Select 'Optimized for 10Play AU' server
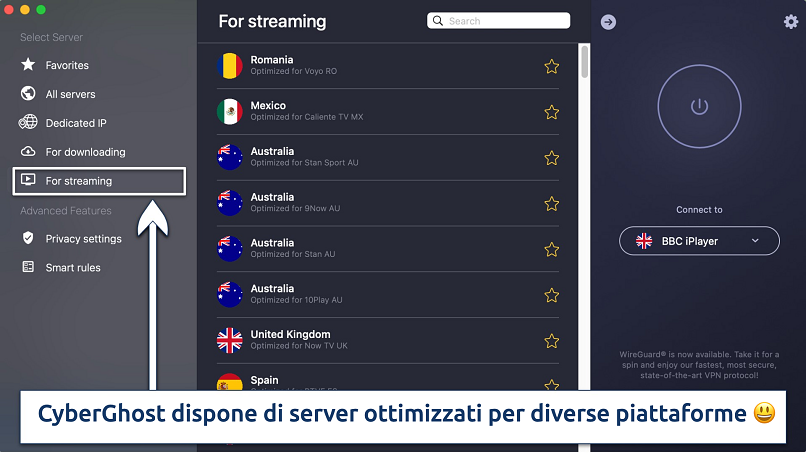806x453 pixels. tap(388, 295)
